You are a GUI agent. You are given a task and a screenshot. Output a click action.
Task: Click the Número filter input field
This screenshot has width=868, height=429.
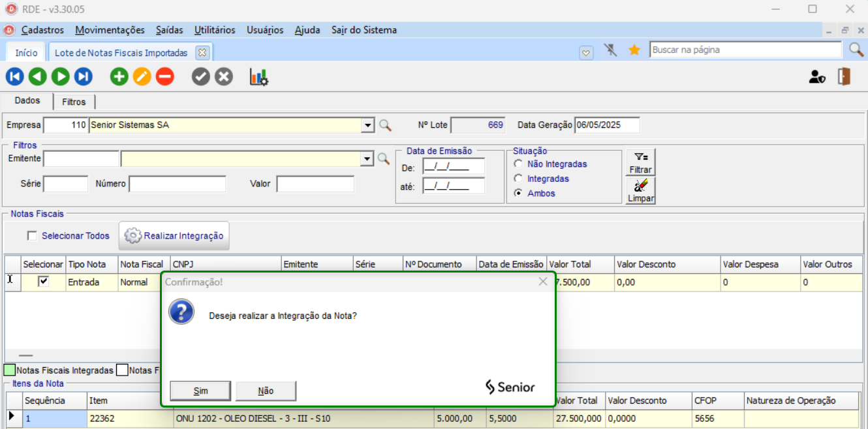pyautogui.click(x=178, y=184)
